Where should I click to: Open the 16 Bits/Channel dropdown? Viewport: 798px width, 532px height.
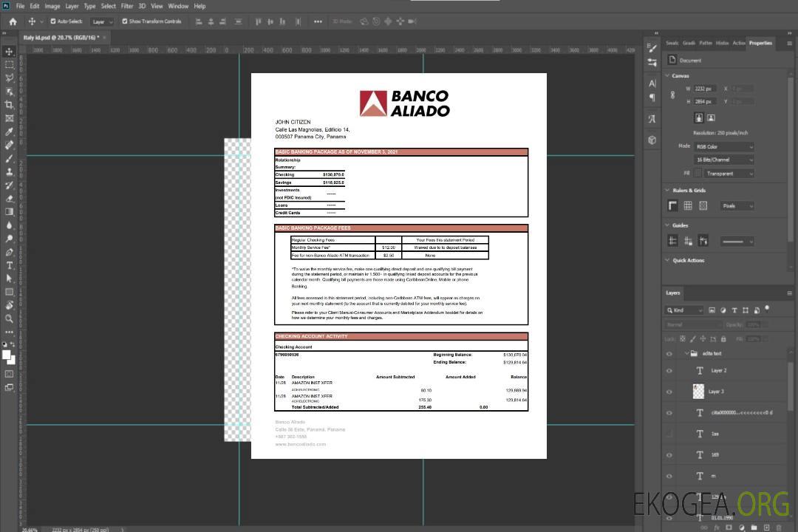click(x=724, y=160)
